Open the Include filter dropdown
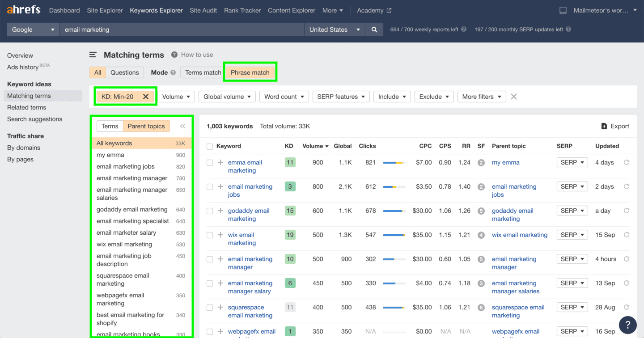Viewport: 644px width, 338px height. [392, 97]
